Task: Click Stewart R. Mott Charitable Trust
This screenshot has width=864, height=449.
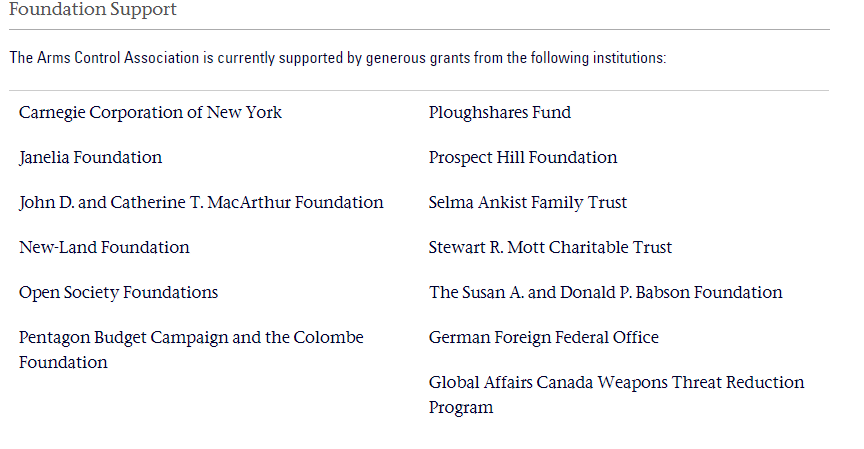Action: tap(550, 247)
